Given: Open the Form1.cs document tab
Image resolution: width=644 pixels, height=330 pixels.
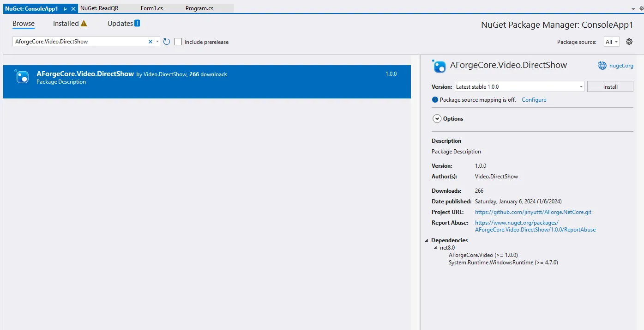Looking at the screenshot, I should coord(152,8).
